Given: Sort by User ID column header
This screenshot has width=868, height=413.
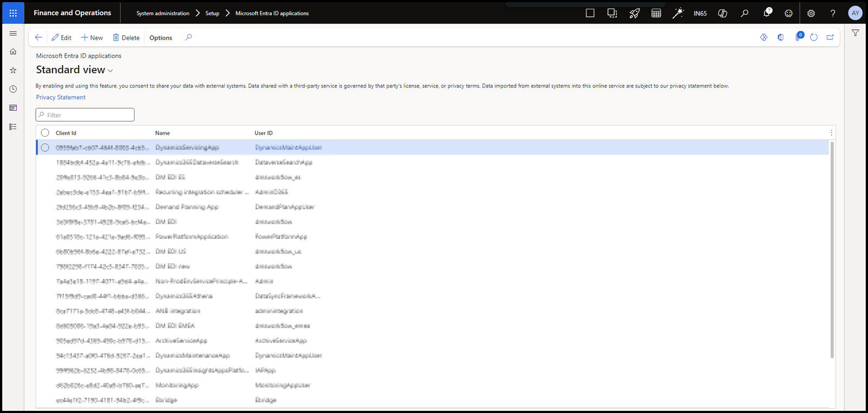Looking at the screenshot, I should [264, 133].
